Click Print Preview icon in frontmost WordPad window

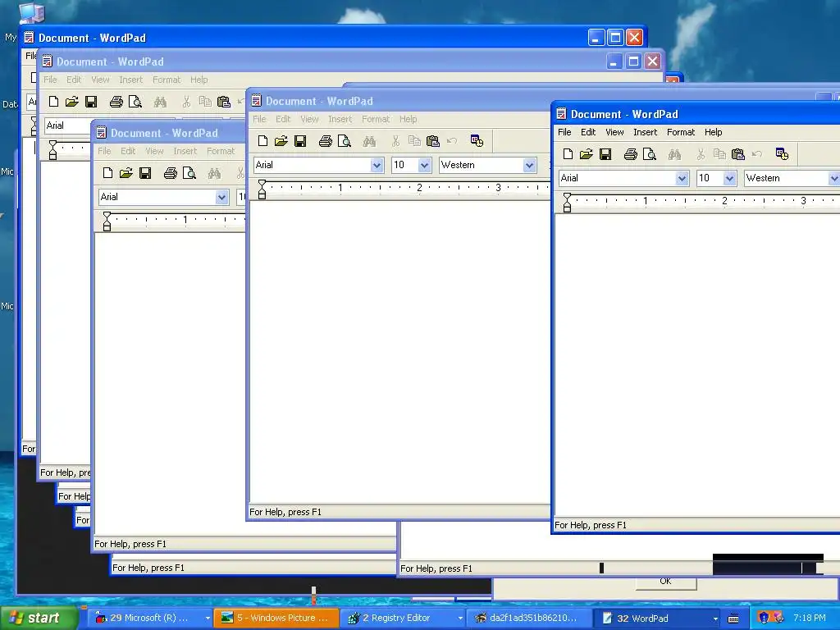[x=650, y=154]
